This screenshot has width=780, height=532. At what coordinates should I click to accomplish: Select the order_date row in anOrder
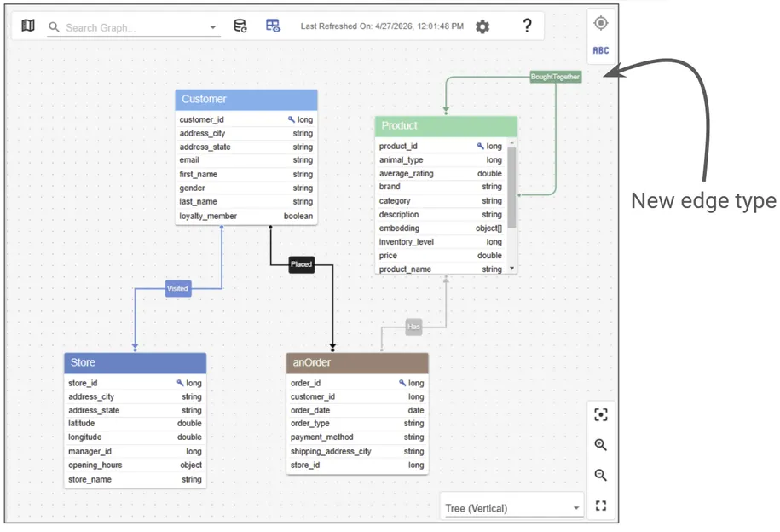pyautogui.click(x=357, y=411)
